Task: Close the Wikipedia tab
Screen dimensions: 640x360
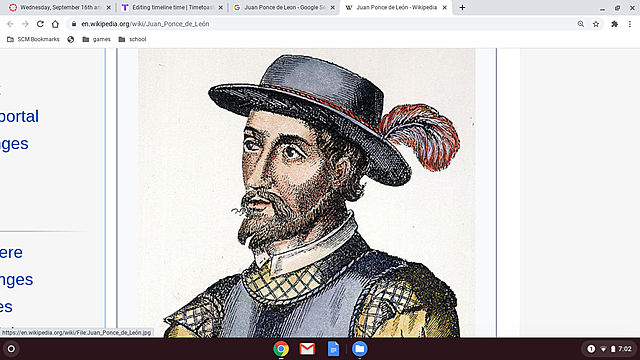Action: click(444, 7)
